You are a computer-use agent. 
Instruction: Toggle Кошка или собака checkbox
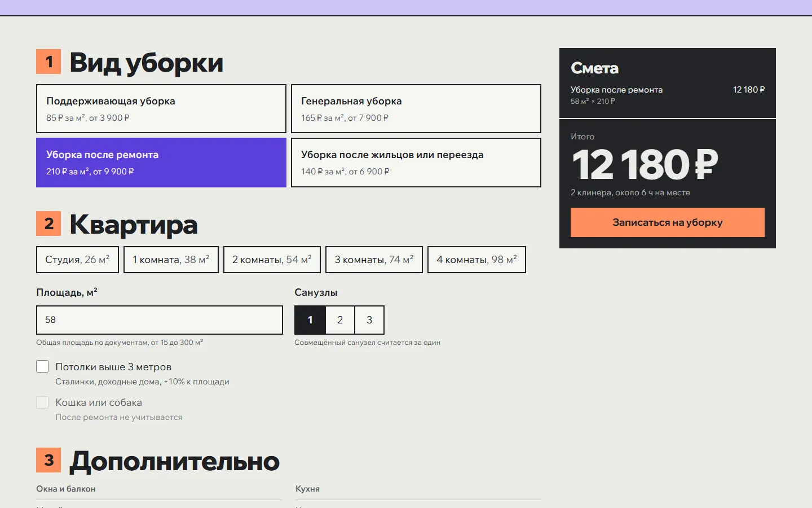(42, 402)
